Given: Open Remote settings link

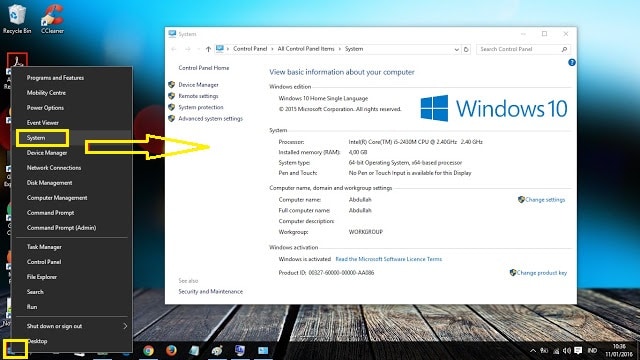Looking at the screenshot, I should point(198,96).
